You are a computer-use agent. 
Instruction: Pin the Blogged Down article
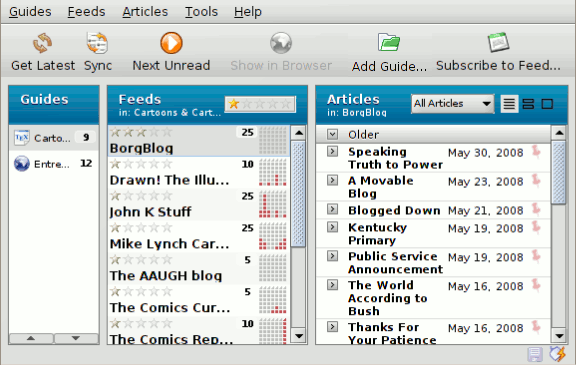point(536,209)
